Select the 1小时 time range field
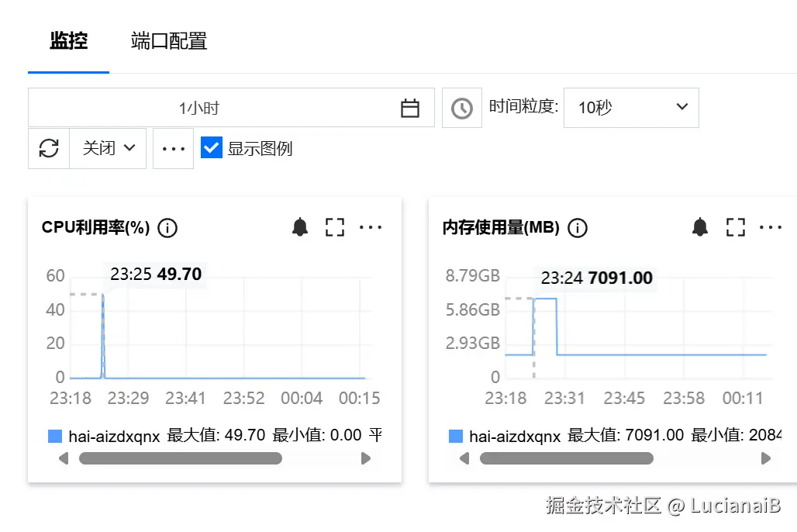The height and width of the screenshot is (532, 797). coord(231,107)
